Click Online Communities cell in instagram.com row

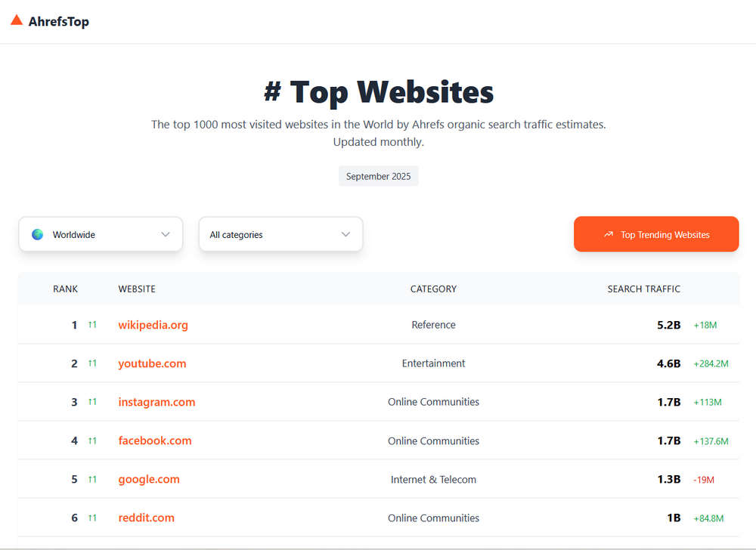point(433,402)
